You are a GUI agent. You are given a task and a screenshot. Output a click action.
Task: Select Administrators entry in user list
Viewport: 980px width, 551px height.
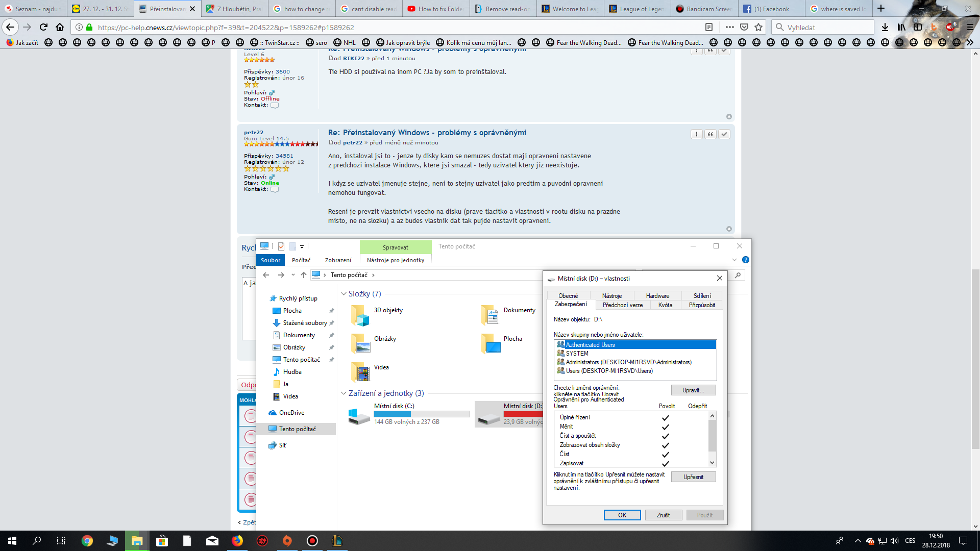tap(628, 362)
